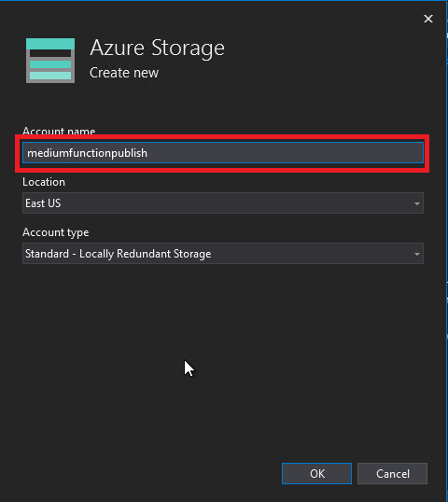Screen dimensions: 448x502
Task: Click the Azure Storage heading text
Action: click(x=157, y=49)
